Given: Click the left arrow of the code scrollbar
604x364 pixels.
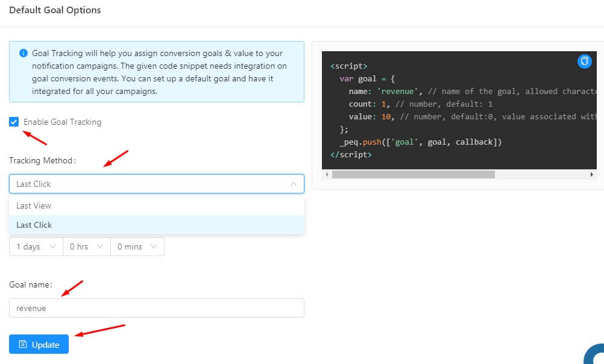Looking at the screenshot, I should (x=327, y=175).
